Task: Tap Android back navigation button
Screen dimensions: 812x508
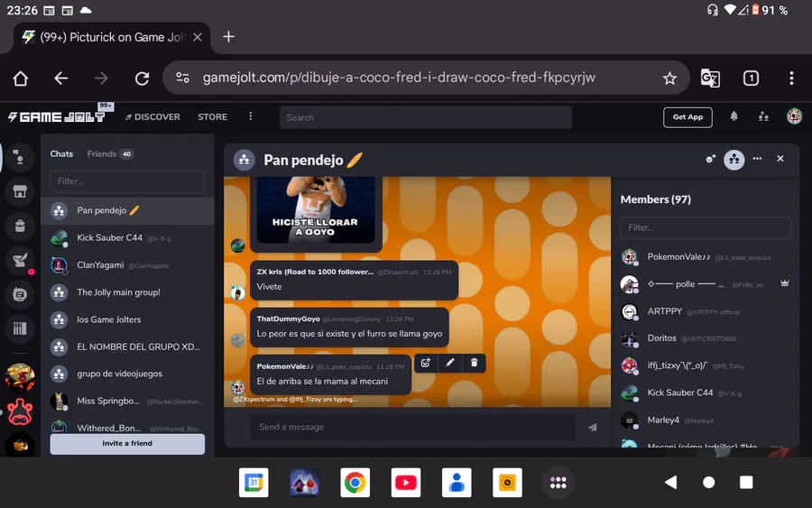Action: (670, 483)
